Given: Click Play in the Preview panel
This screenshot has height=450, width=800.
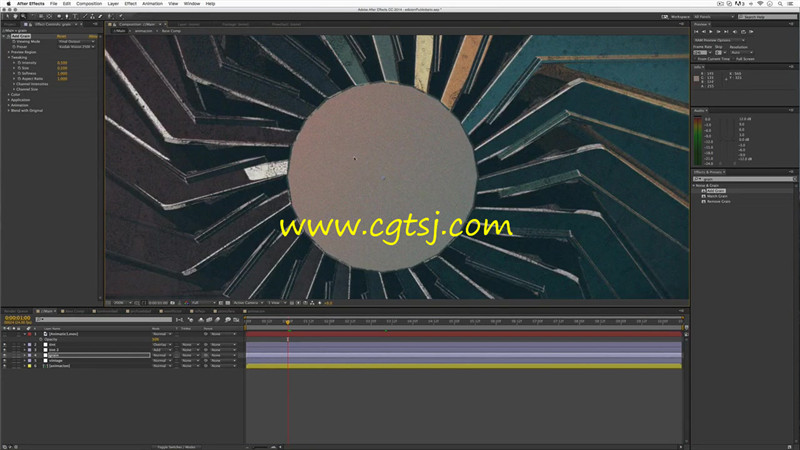Looking at the screenshot, I should pyautogui.click(x=711, y=32).
